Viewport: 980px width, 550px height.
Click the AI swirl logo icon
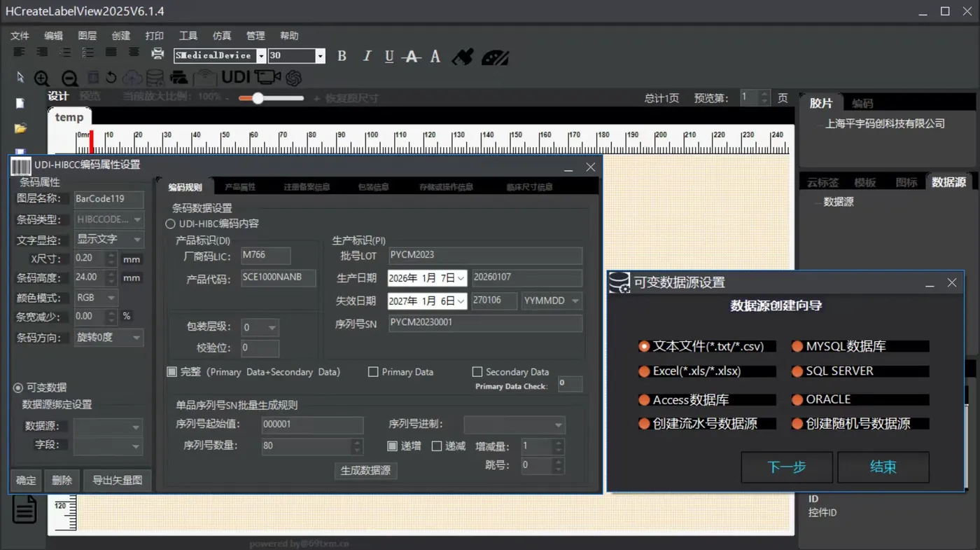[293, 78]
